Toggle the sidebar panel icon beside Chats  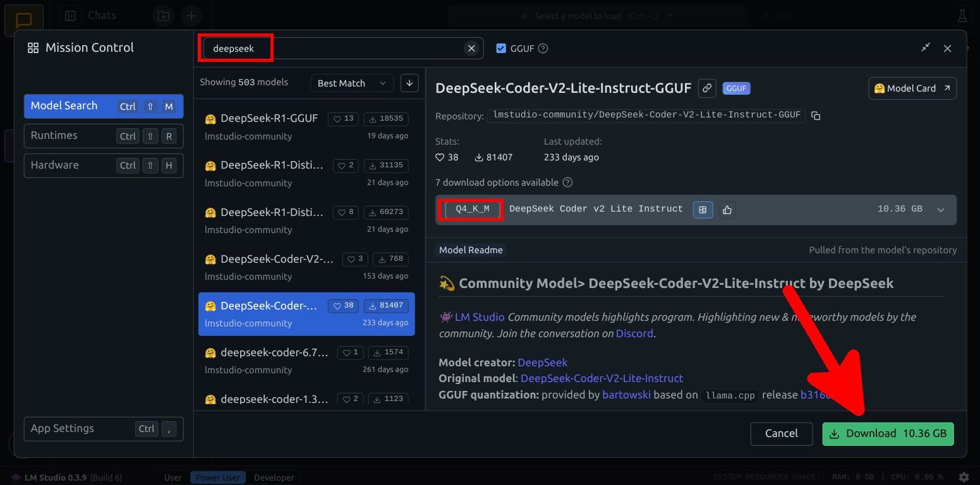(x=70, y=16)
